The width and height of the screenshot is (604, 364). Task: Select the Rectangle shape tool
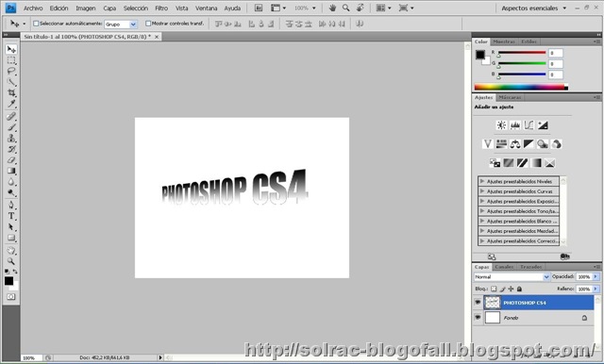[11, 238]
